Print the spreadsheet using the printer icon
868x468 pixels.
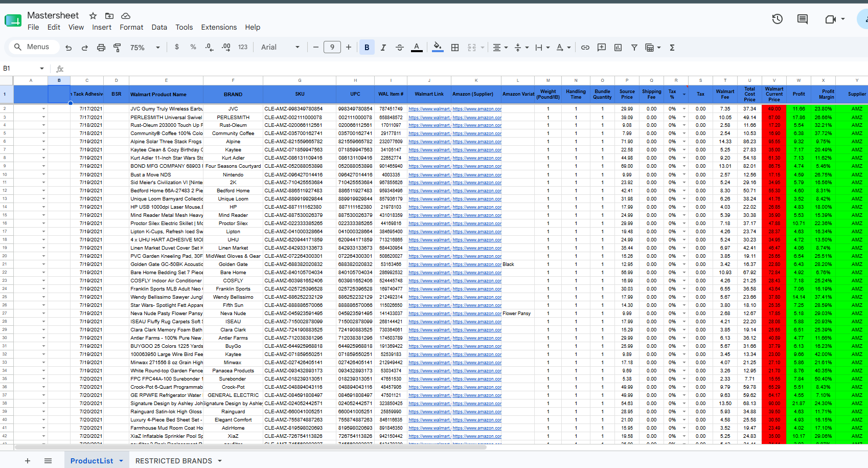pyautogui.click(x=101, y=48)
